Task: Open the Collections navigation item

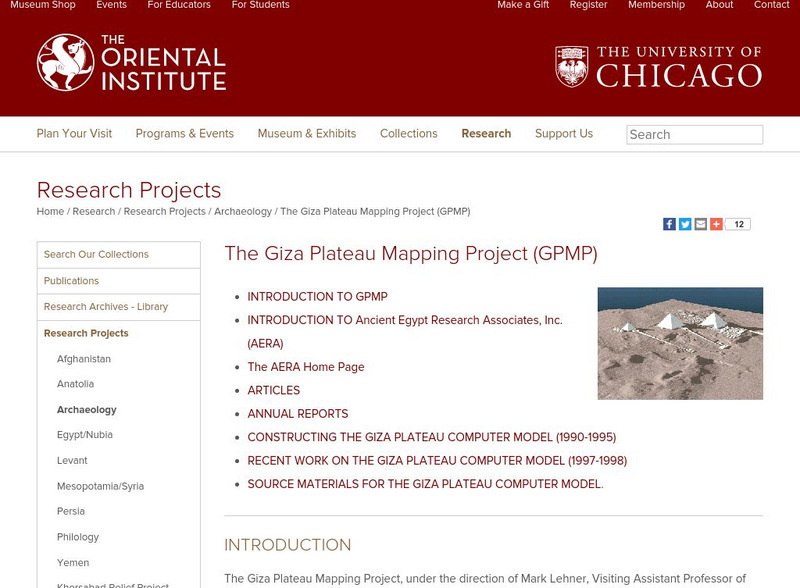Action: [x=409, y=133]
